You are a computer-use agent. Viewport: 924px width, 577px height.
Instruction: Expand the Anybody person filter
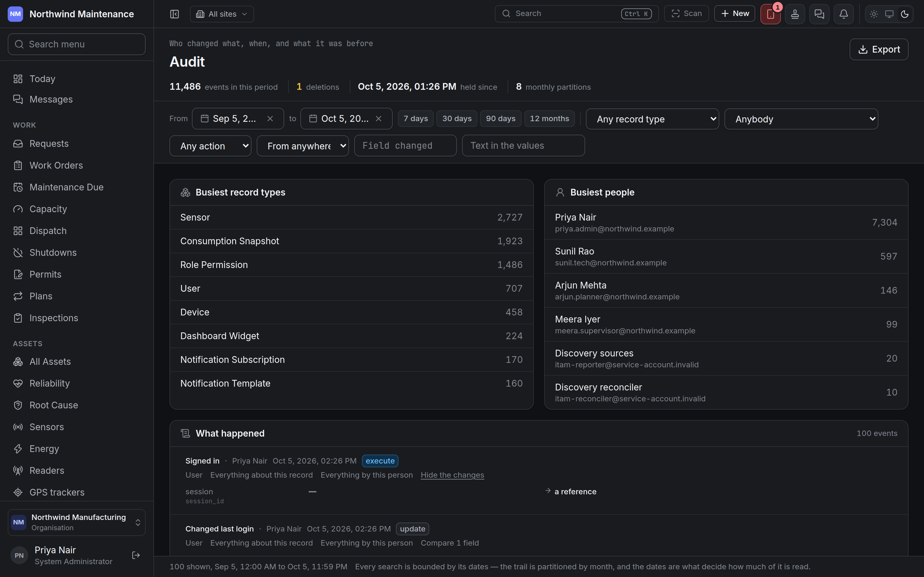click(x=801, y=119)
